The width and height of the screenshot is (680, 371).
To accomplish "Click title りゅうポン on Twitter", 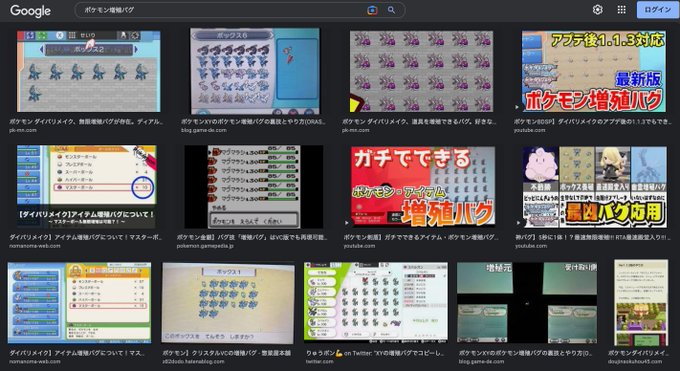I will [376, 353].
